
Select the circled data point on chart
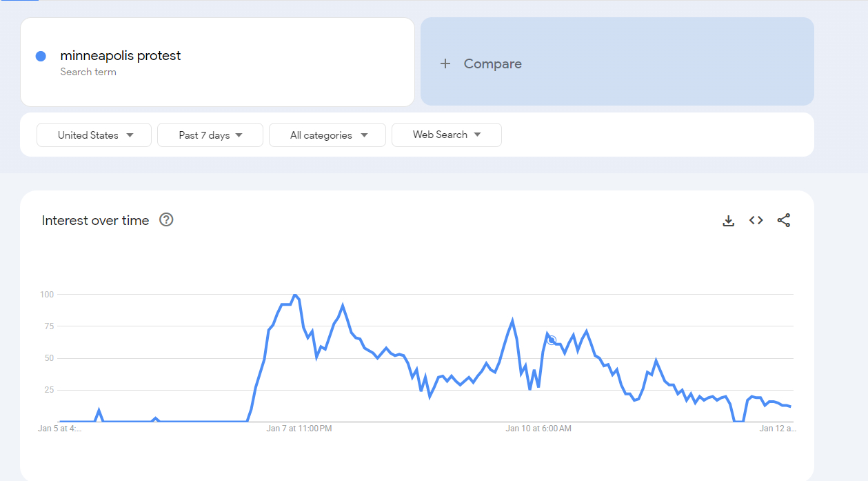click(x=552, y=340)
